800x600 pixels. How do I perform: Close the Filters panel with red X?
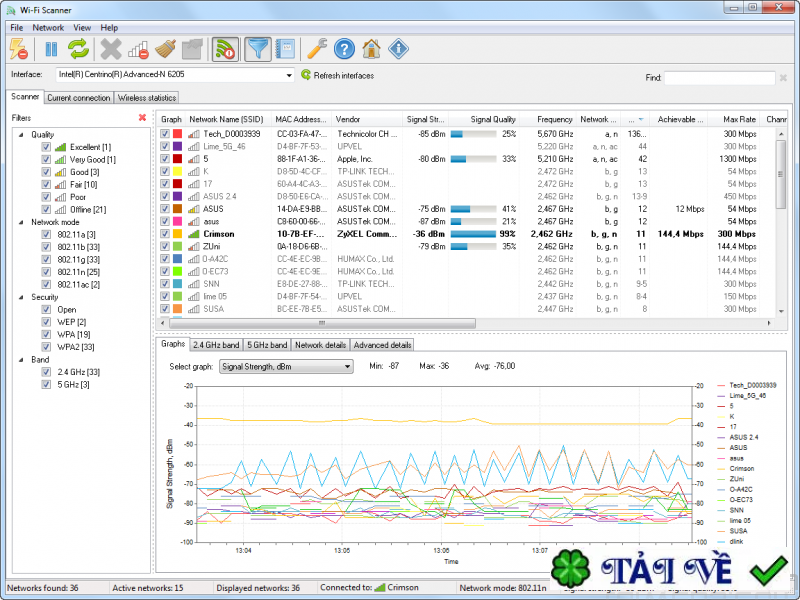pyautogui.click(x=142, y=117)
